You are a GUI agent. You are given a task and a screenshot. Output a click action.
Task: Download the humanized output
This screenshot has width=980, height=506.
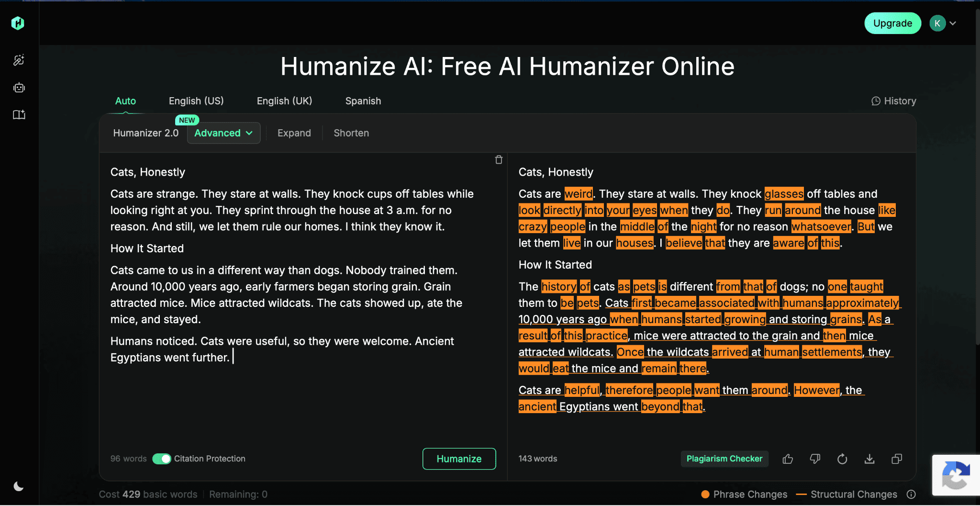coord(869,459)
